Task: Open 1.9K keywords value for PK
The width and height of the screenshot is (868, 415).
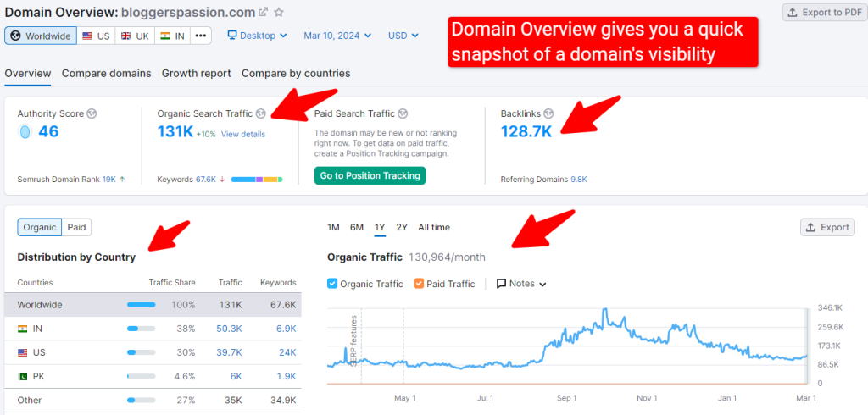Action: click(287, 376)
